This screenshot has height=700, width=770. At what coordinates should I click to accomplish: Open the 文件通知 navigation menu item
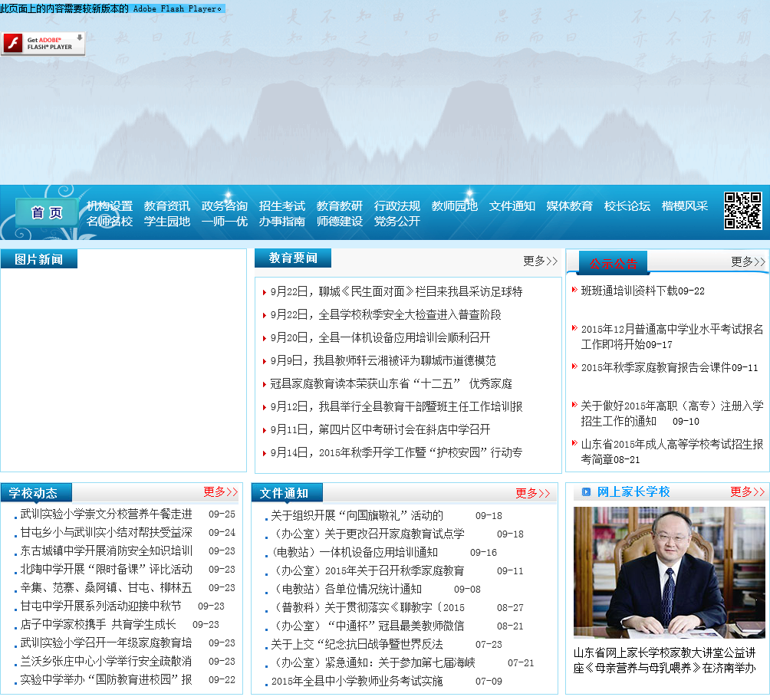pos(512,205)
